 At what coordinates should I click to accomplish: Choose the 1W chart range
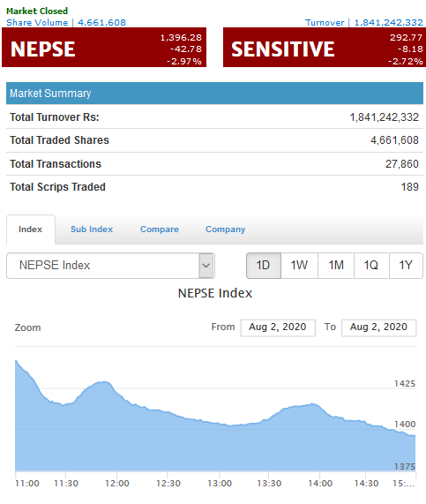(x=299, y=266)
